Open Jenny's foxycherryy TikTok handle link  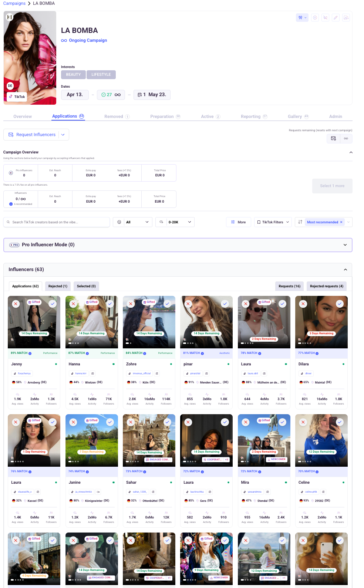[22, 374]
